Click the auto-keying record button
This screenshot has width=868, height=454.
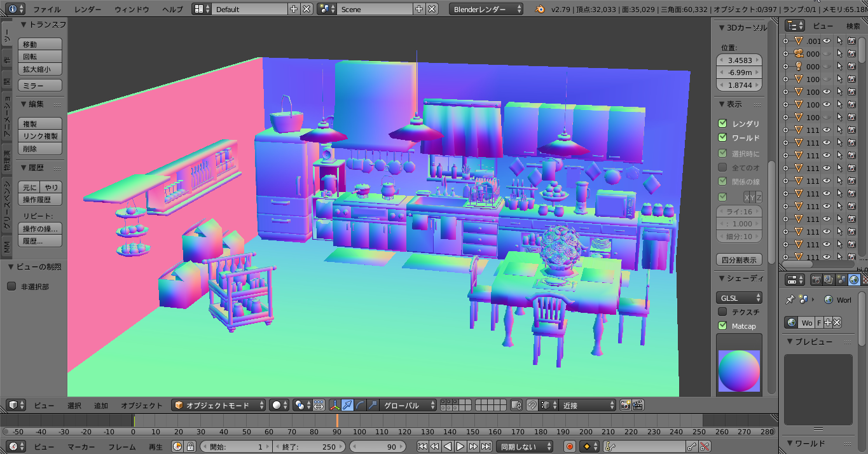point(569,446)
